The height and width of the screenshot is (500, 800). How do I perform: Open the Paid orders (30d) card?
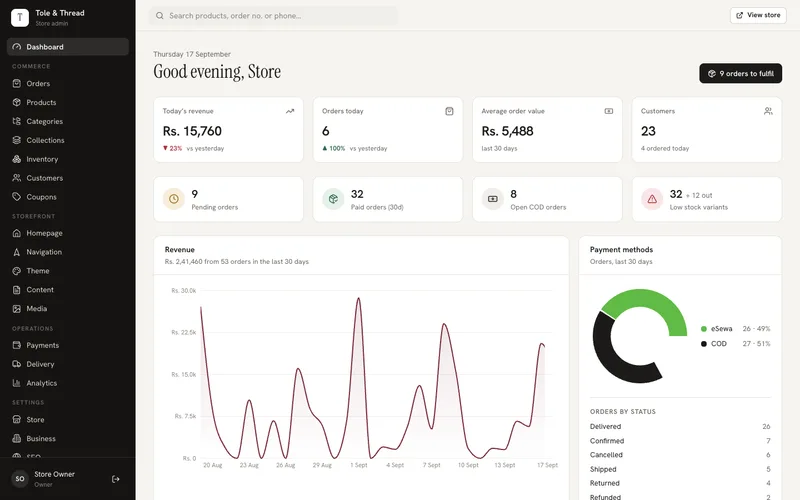388,199
